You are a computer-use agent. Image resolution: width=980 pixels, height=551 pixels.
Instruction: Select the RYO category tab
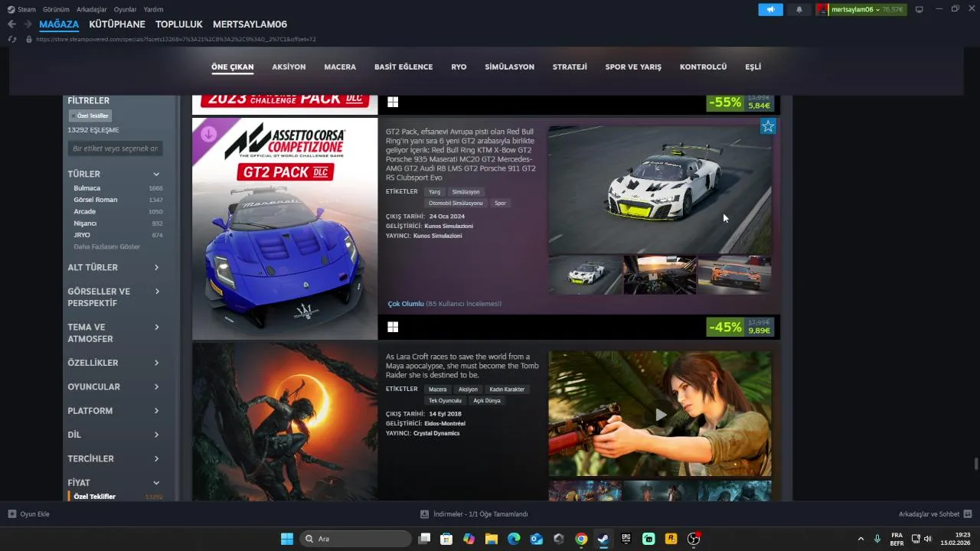(459, 67)
